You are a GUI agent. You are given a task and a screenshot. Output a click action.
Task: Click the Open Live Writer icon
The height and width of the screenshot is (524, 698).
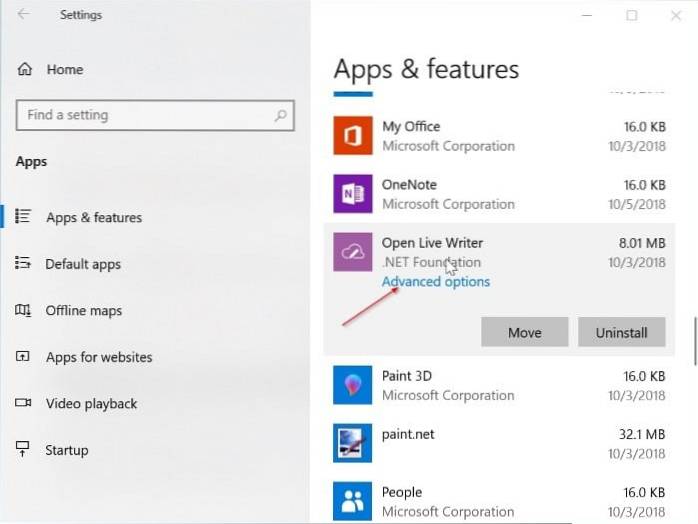[x=352, y=252]
